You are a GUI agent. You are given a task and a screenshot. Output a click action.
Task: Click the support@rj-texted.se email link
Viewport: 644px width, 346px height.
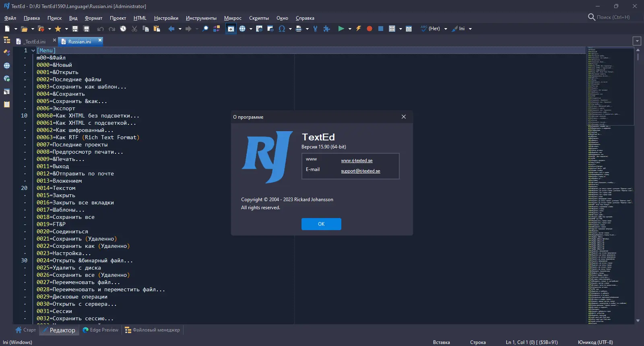(x=361, y=171)
